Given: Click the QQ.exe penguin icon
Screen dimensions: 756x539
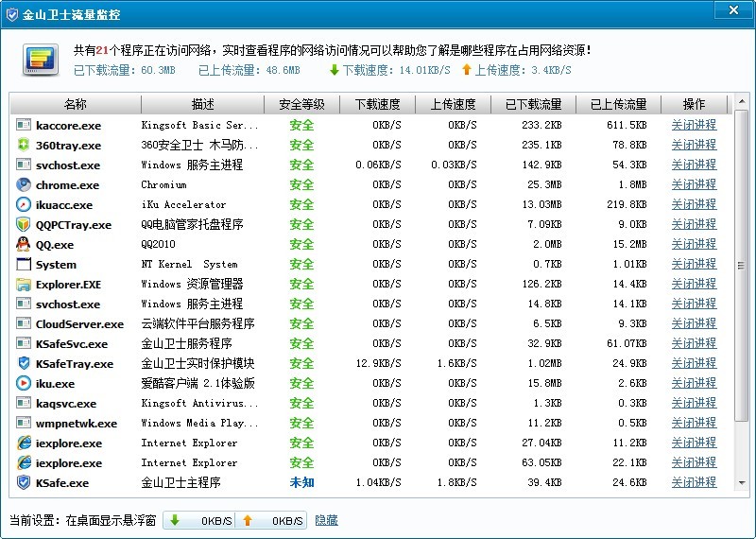Looking at the screenshot, I should 23,244.
